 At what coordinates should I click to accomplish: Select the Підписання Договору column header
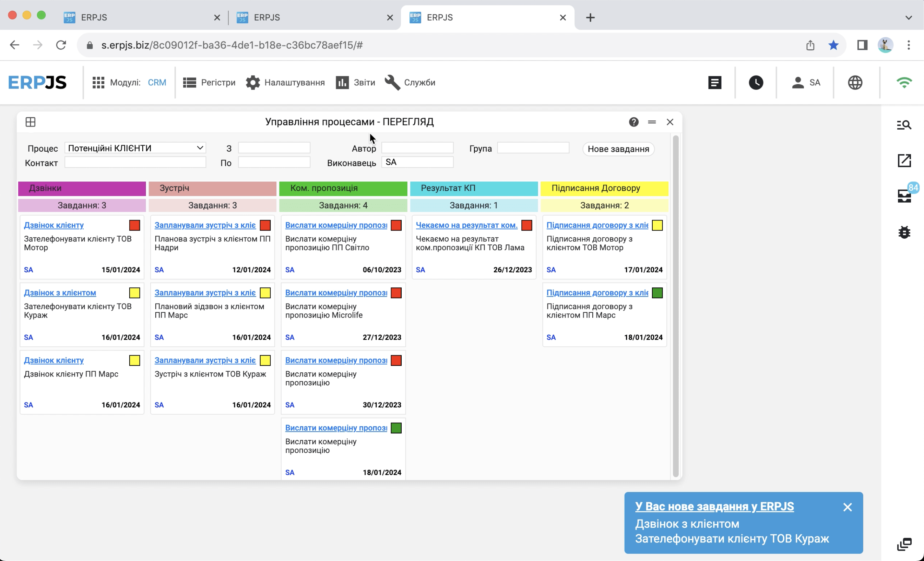(x=604, y=188)
